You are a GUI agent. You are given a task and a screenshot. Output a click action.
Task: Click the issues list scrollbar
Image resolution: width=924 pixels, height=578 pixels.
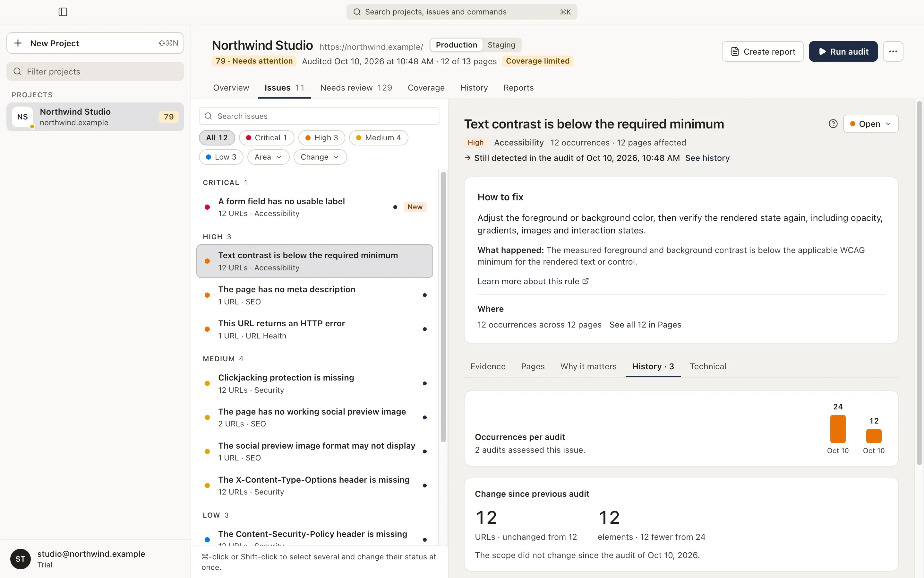point(443,307)
